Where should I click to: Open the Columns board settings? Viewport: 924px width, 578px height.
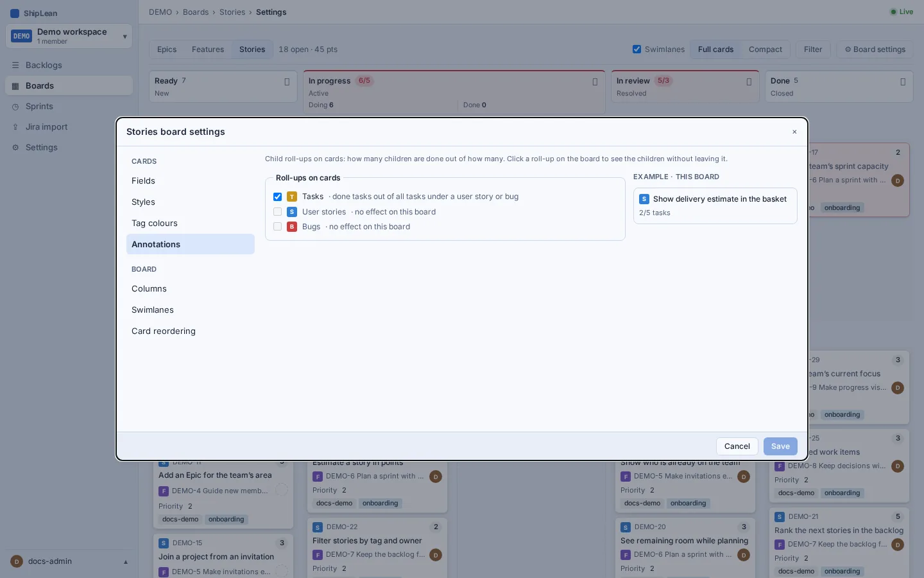[x=190, y=289]
